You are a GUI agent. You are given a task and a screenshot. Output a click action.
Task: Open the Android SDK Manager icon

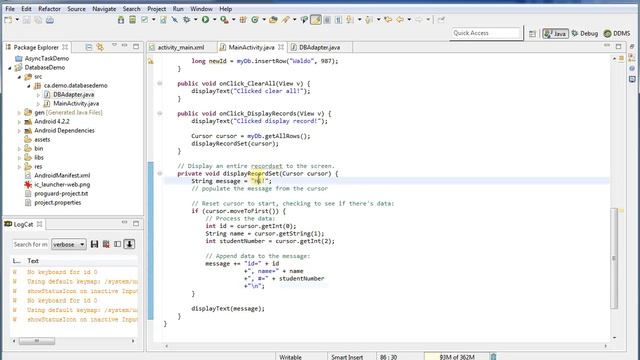point(121,20)
